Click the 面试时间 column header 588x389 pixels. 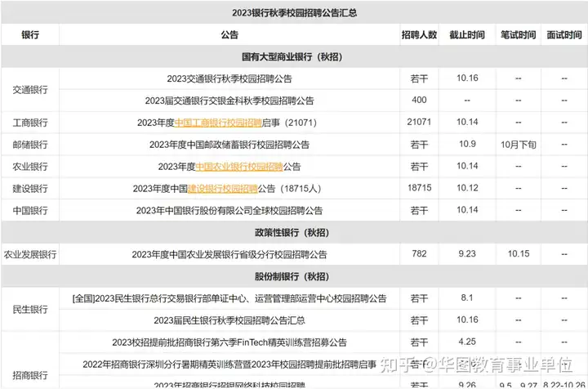(x=564, y=35)
